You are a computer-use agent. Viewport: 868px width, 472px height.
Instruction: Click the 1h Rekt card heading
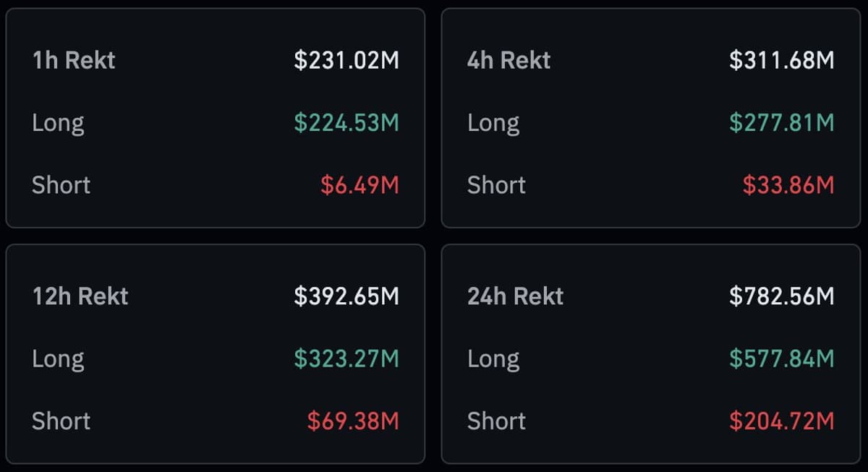tap(72, 61)
